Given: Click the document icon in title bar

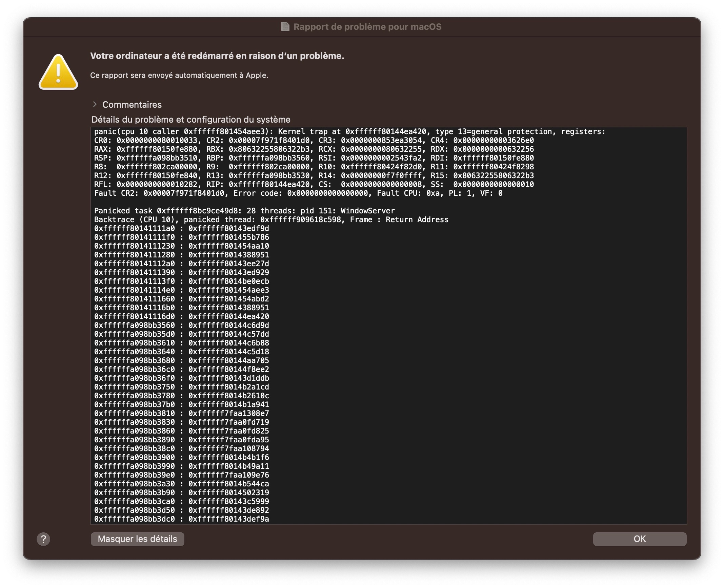Looking at the screenshot, I should [x=285, y=27].
